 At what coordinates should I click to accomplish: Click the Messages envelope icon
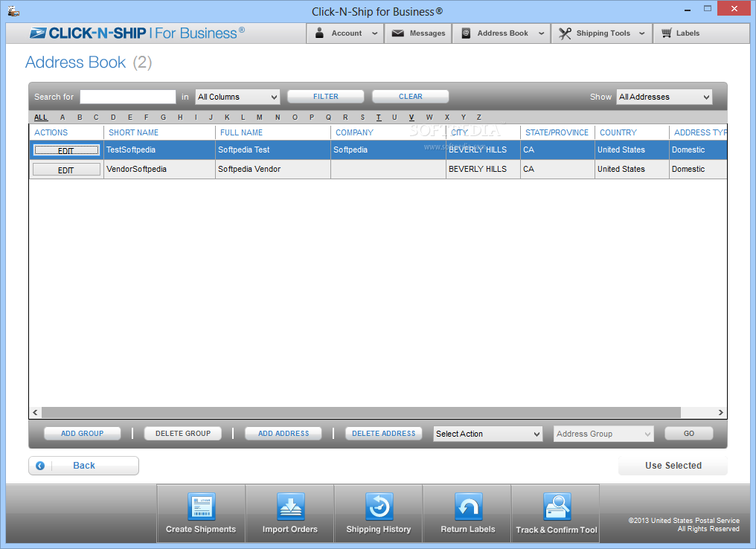pos(398,33)
